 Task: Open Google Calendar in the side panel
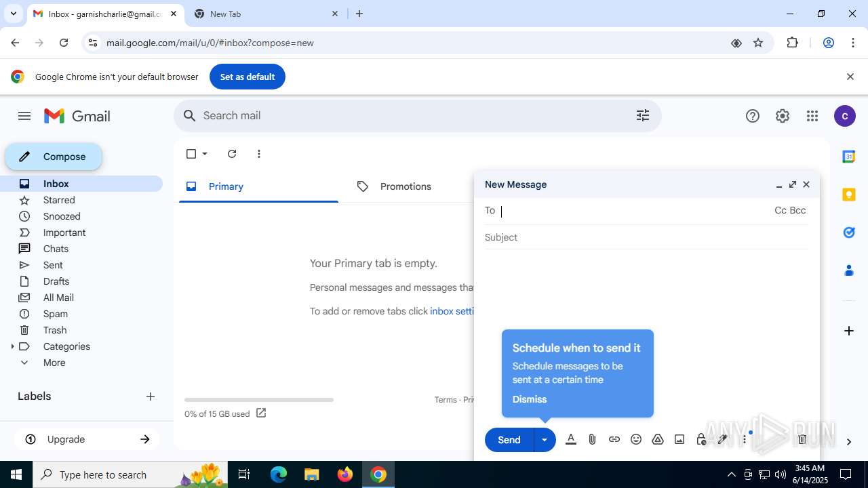848,157
